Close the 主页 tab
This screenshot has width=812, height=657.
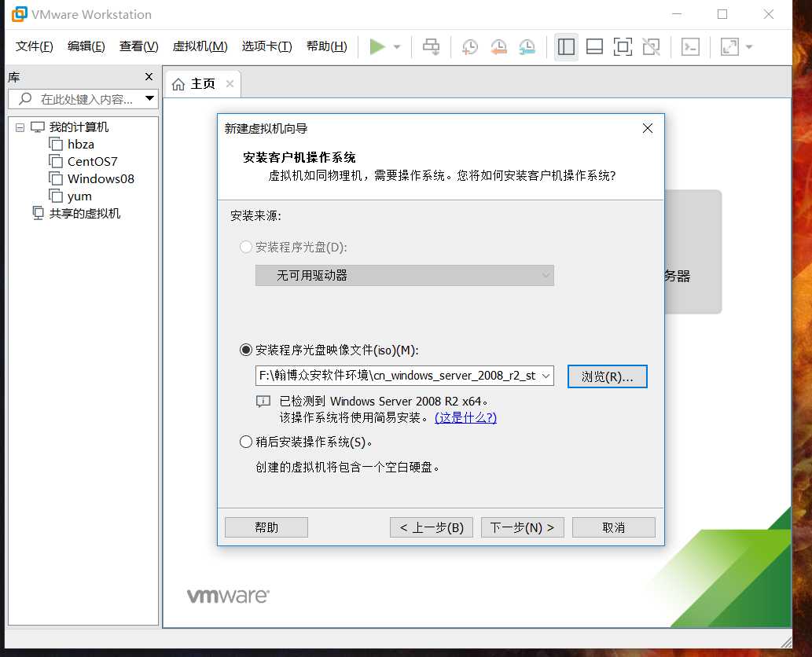[x=230, y=84]
